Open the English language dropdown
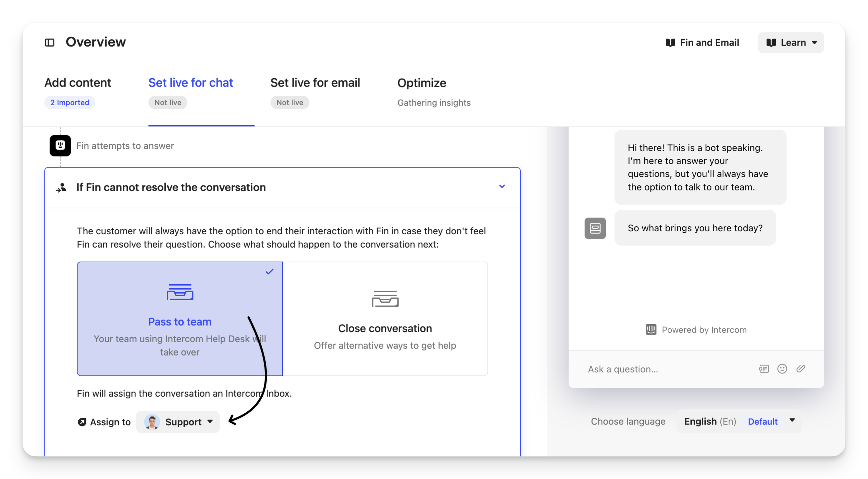Viewport: 868px width, 479px height. click(739, 421)
